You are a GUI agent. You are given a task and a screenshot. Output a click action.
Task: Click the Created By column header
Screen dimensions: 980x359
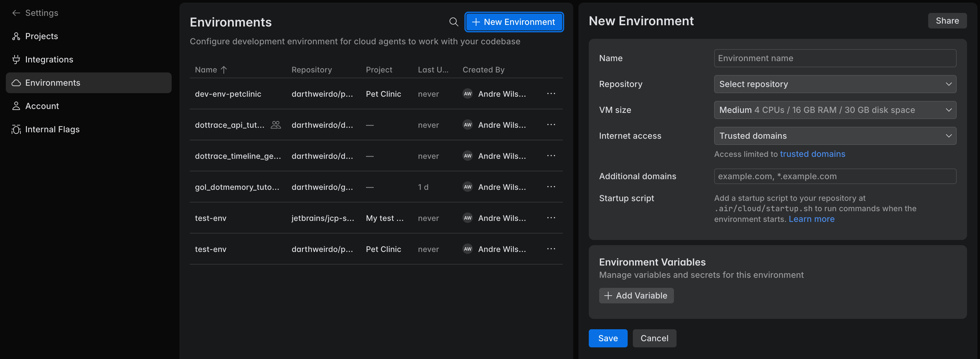[x=483, y=70]
